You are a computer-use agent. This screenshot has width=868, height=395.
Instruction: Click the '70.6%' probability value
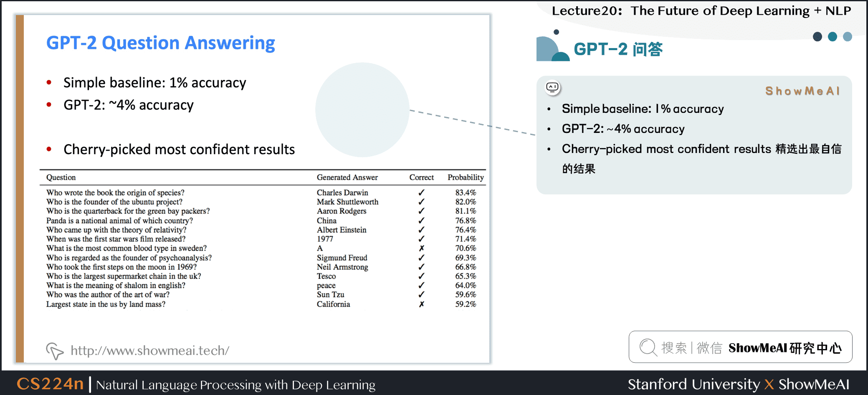click(x=466, y=248)
